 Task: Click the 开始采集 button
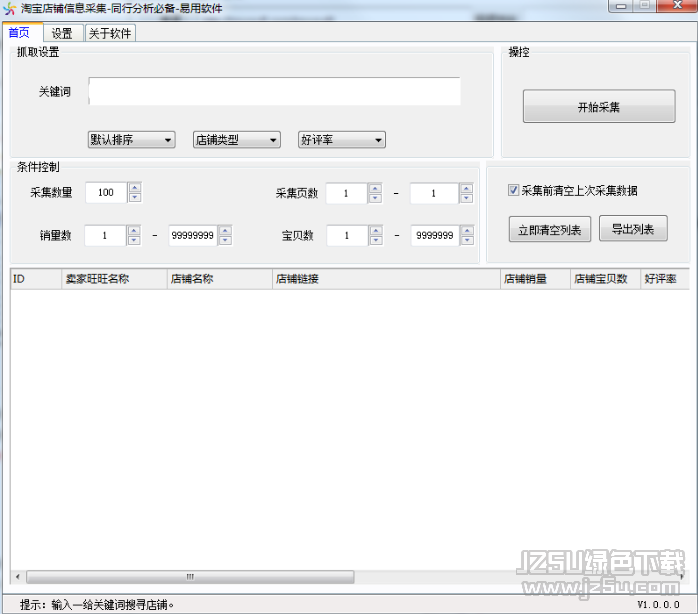(599, 106)
